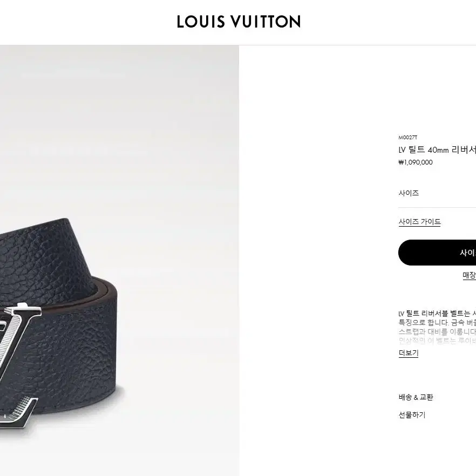
Task: Click the Louis Vuitton logo header
Action: pos(239,22)
